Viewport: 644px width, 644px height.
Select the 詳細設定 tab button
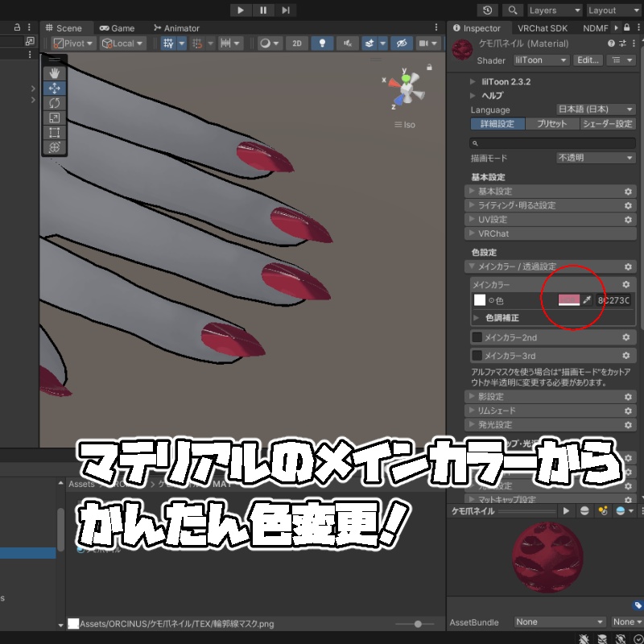497,124
